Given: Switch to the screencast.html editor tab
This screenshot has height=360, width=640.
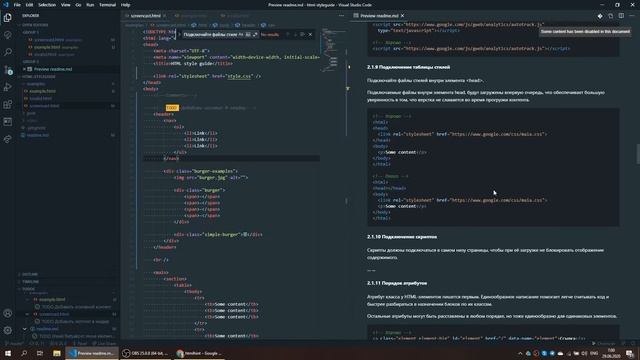Looking at the screenshot, I should [145, 16].
